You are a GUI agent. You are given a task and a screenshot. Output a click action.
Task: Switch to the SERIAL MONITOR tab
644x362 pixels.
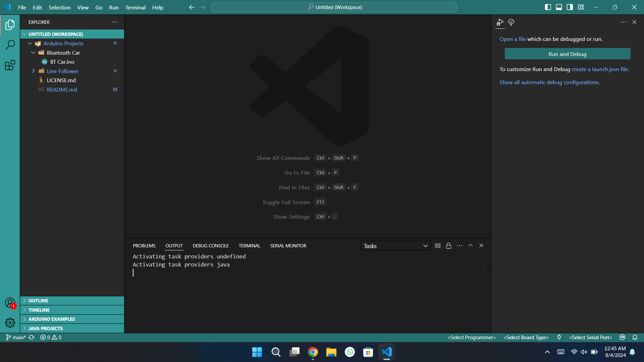pyautogui.click(x=288, y=246)
